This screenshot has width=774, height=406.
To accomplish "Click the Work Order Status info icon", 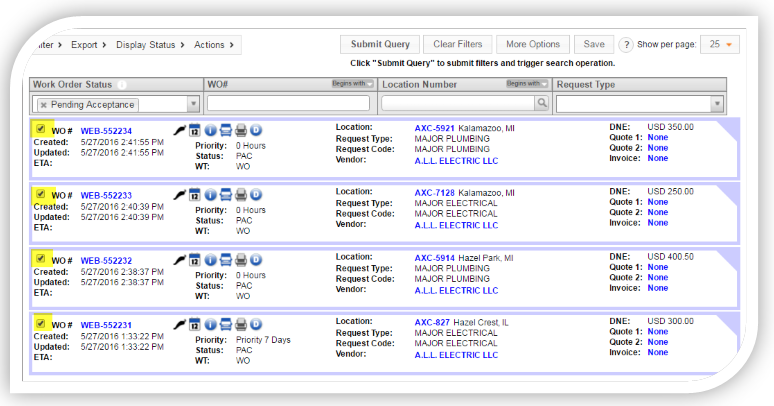I will [x=122, y=85].
